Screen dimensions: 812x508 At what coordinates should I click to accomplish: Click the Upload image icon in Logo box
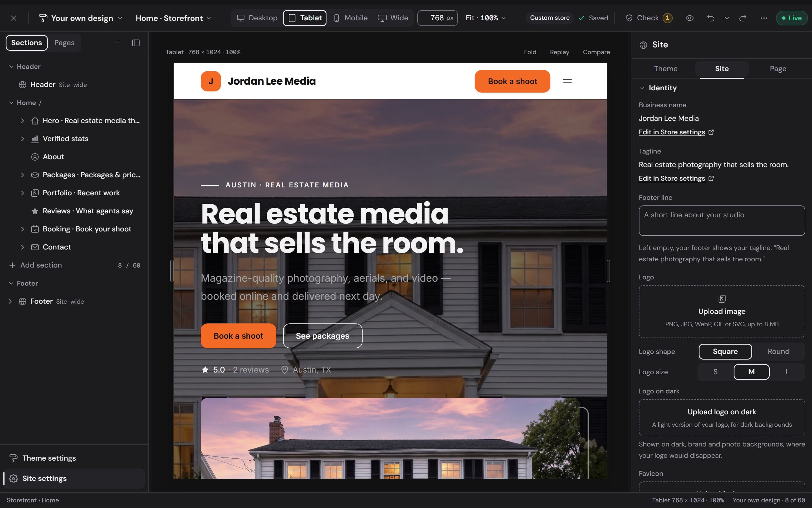coord(722,299)
